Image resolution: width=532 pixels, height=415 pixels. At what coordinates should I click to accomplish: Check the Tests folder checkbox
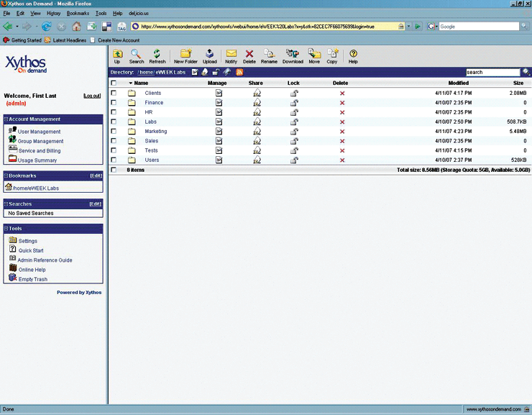114,150
